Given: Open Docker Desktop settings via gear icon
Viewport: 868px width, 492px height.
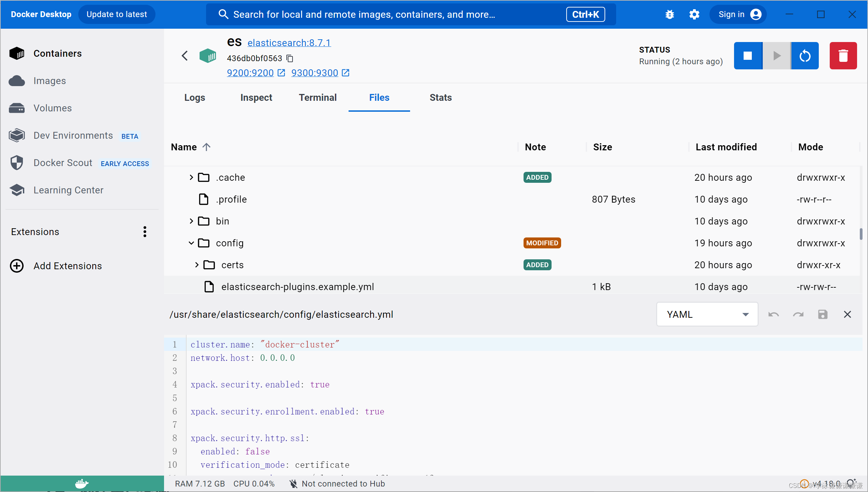Looking at the screenshot, I should (x=694, y=14).
